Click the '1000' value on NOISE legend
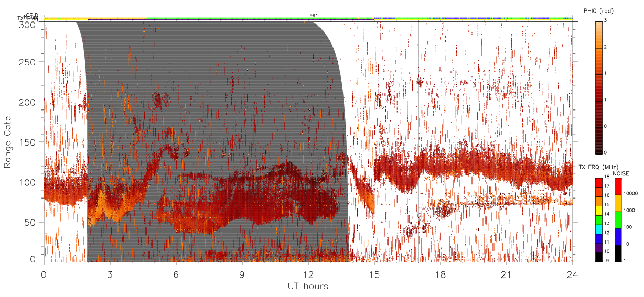The width and height of the screenshot is (644, 297). click(x=629, y=210)
